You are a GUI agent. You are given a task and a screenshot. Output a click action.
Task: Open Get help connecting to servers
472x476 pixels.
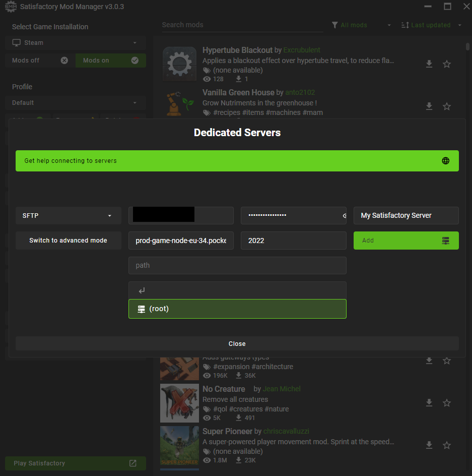pos(237,161)
